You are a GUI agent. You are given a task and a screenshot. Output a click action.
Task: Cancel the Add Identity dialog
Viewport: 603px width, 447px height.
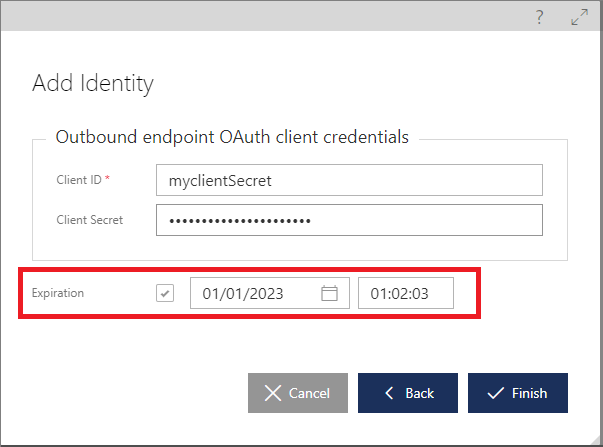pyautogui.click(x=298, y=393)
